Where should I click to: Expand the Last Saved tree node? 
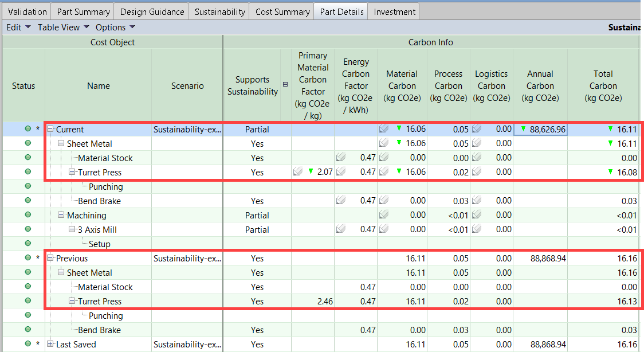(x=50, y=344)
